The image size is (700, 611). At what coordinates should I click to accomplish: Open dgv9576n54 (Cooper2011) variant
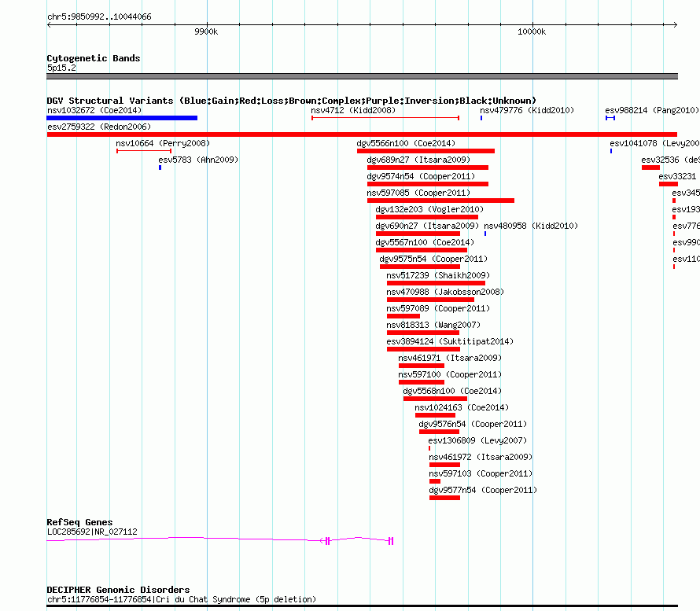pyautogui.click(x=473, y=424)
